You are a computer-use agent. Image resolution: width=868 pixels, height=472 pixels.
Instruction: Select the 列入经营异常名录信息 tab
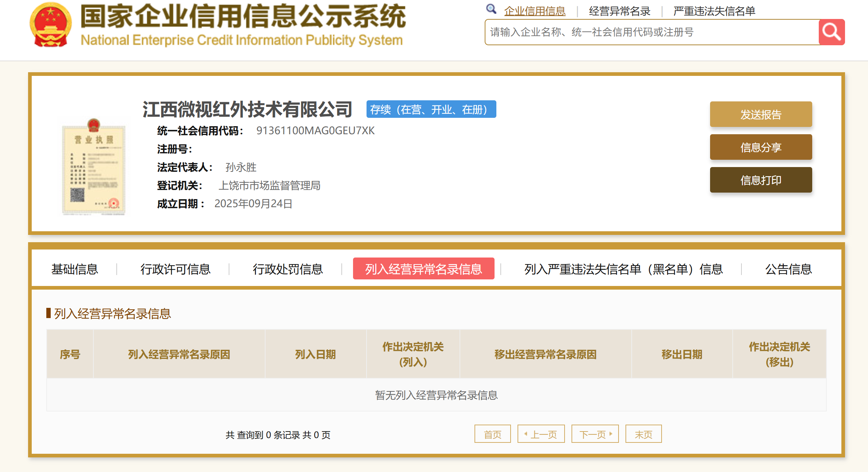pyautogui.click(x=423, y=269)
